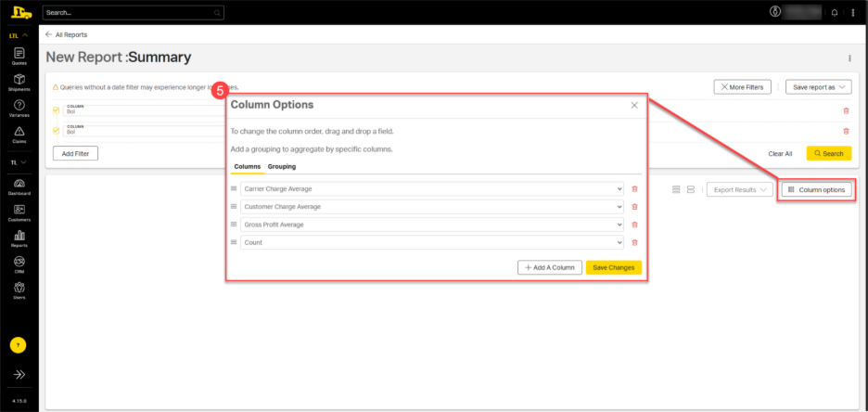
Task: Open the CRM module
Action: (x=19, y=264)
